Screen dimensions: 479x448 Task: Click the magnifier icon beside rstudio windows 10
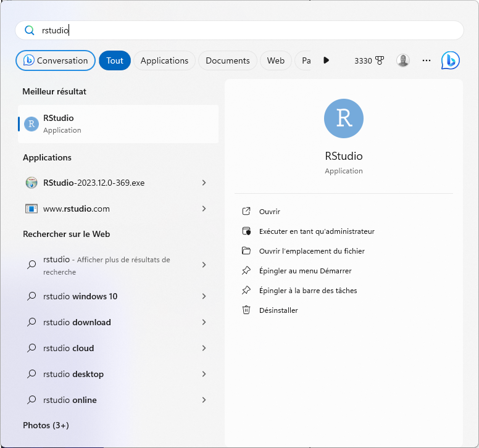click(x=31, y=296)
